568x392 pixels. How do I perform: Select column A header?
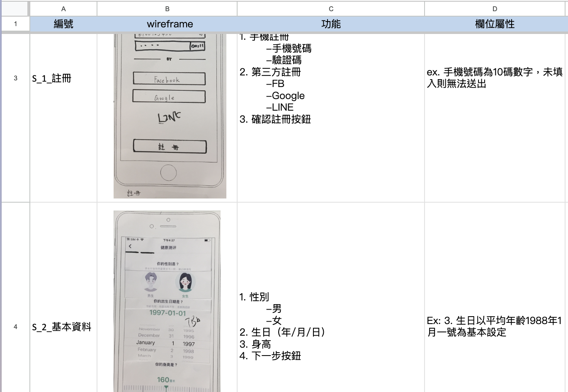point(63,9)
